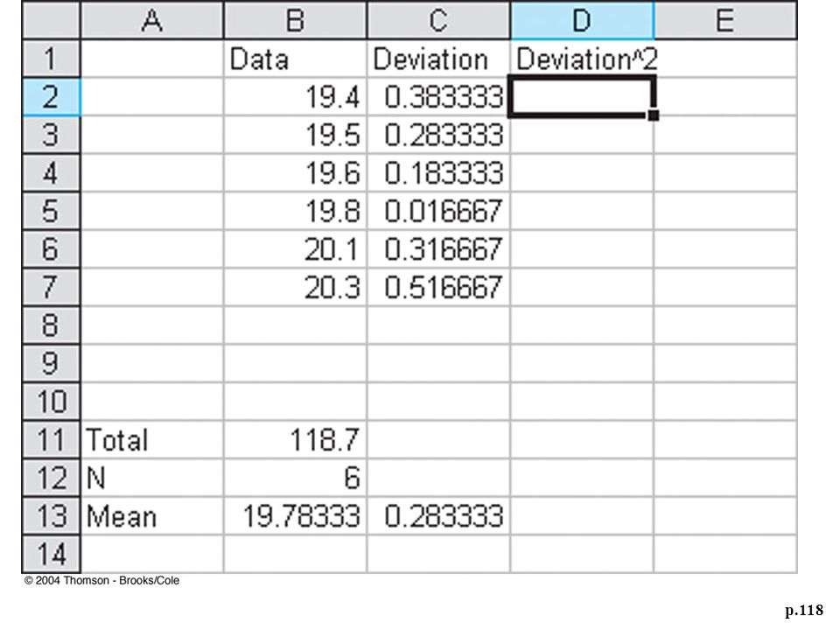The image size is (840, 630).
Task: Select cell containing 20.1
Action: 295,249
